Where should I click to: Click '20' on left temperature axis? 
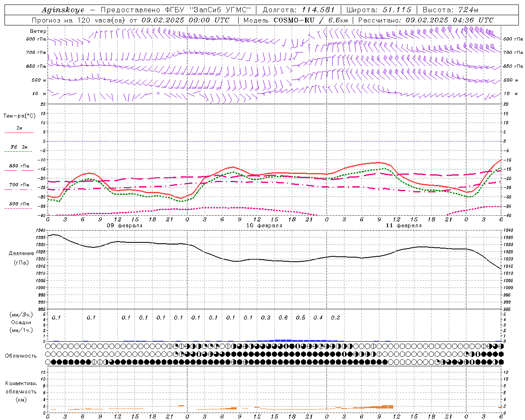pyautogui.click(x=43, y=104)
